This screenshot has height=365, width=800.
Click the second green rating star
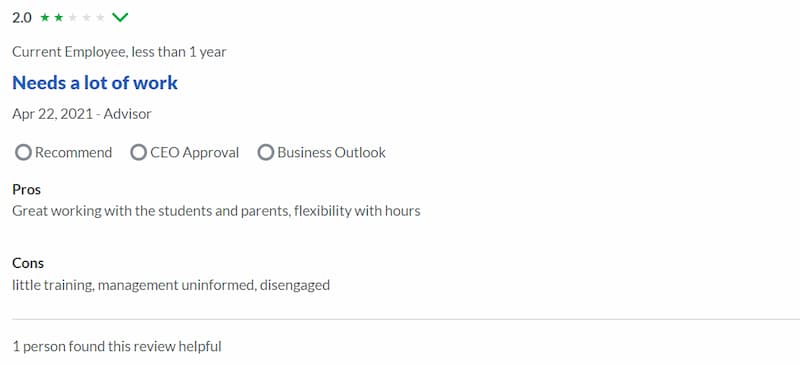59,18
